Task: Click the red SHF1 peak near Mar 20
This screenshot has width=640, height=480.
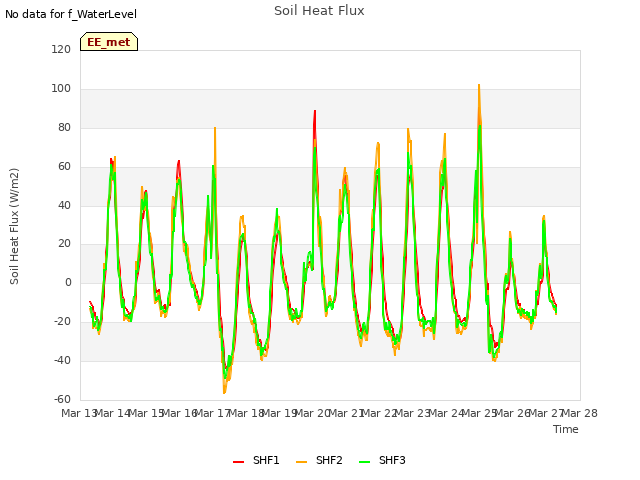Action: pos(315,111)
